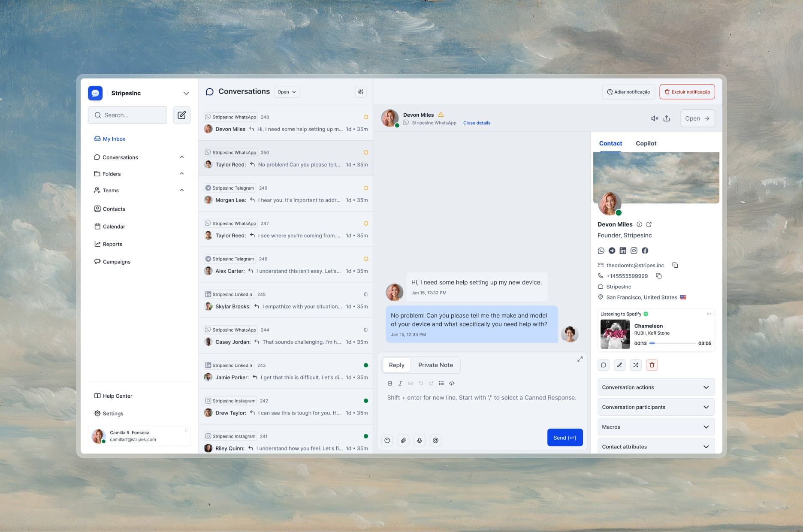Toggle bold formatting in reply editor
The image size is (803, 532).
(x=390, y=383)
